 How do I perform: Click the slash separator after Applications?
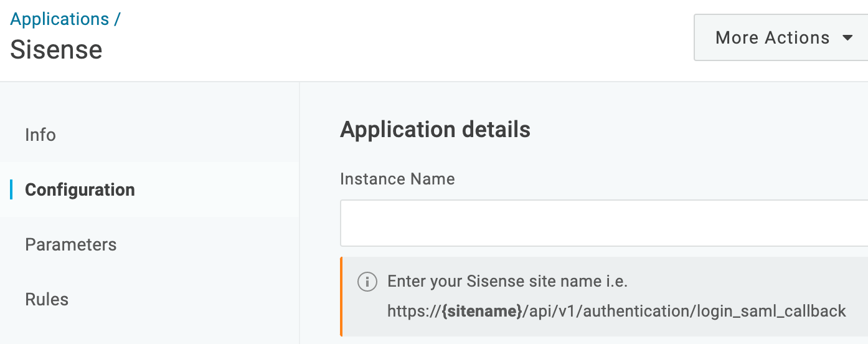pyautogui.click(x=116, y=19)
